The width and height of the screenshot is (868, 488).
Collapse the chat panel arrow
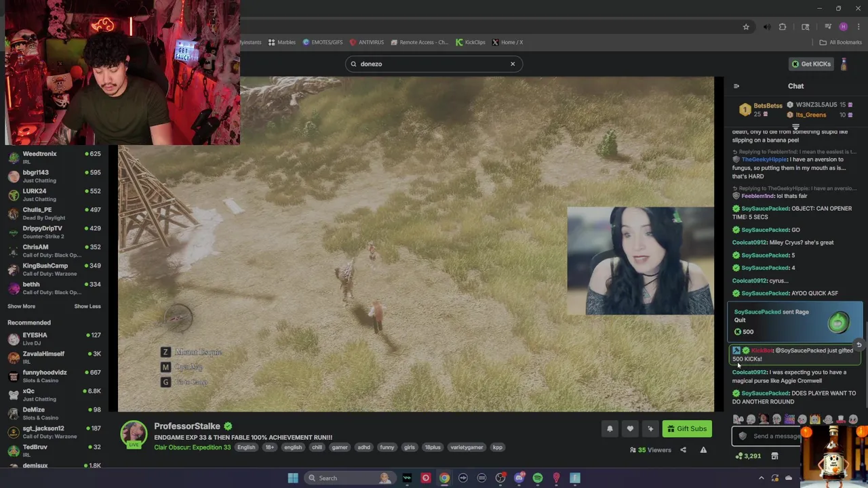736,86
